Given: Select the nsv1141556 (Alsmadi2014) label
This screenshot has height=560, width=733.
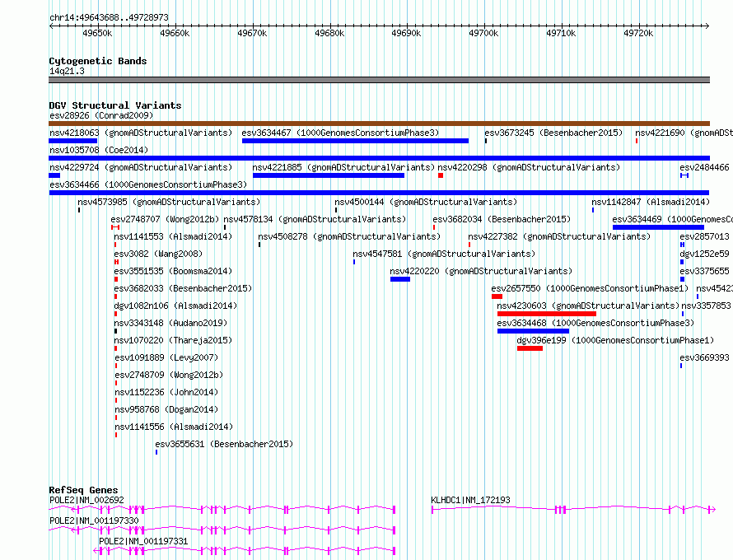Looking at the screenshot, I should point(174,427).
